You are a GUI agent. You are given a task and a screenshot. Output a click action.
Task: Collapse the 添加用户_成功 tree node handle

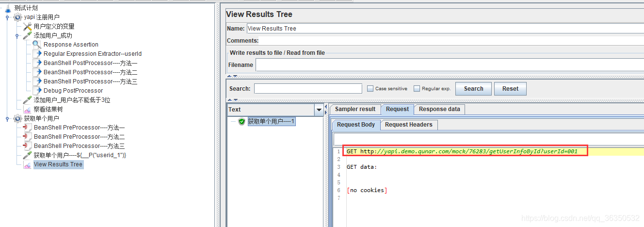tap(17, 35)
